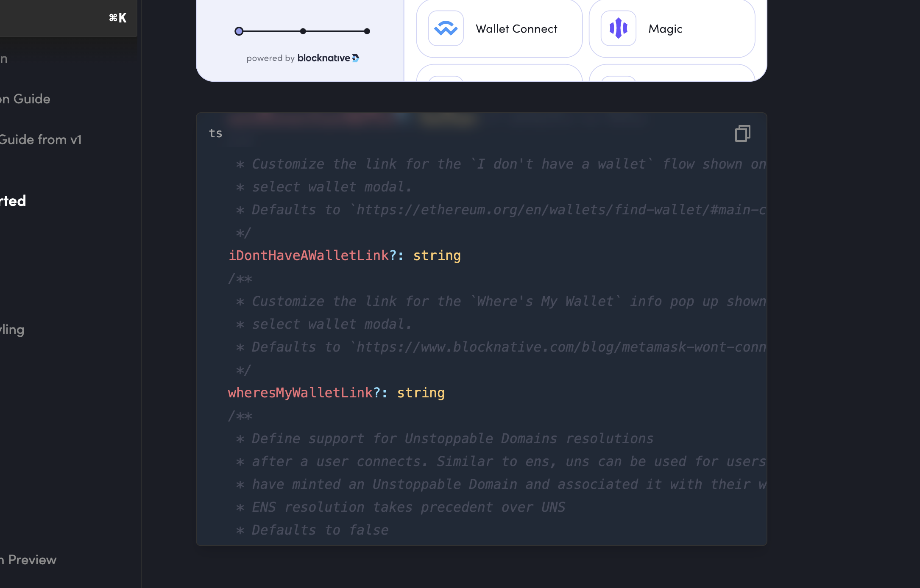Select the middle step dot on progress line
The width and height of the screenshot is (920, 588).
[x=303, y=31]
